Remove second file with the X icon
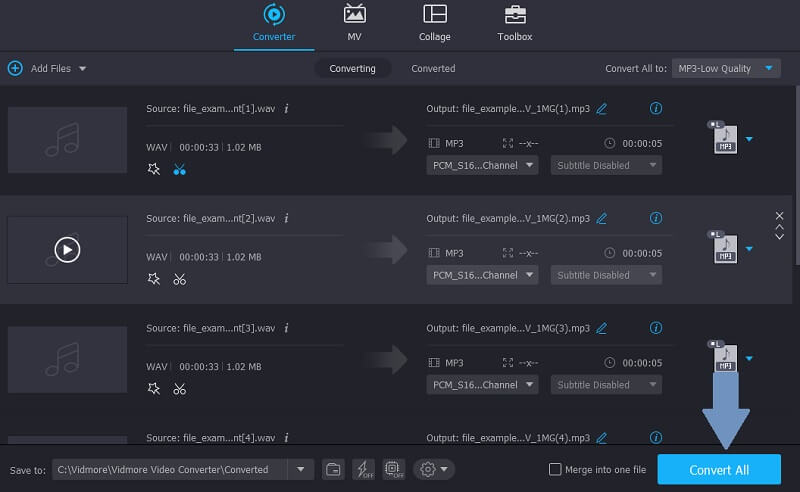This screenshot has height=492, width=800. [779, 217]
